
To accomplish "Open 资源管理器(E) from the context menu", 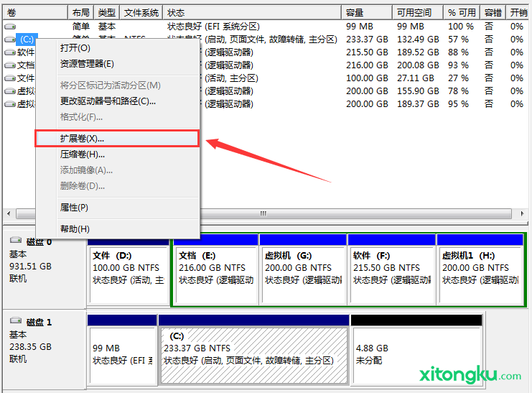I will point(87,63).
